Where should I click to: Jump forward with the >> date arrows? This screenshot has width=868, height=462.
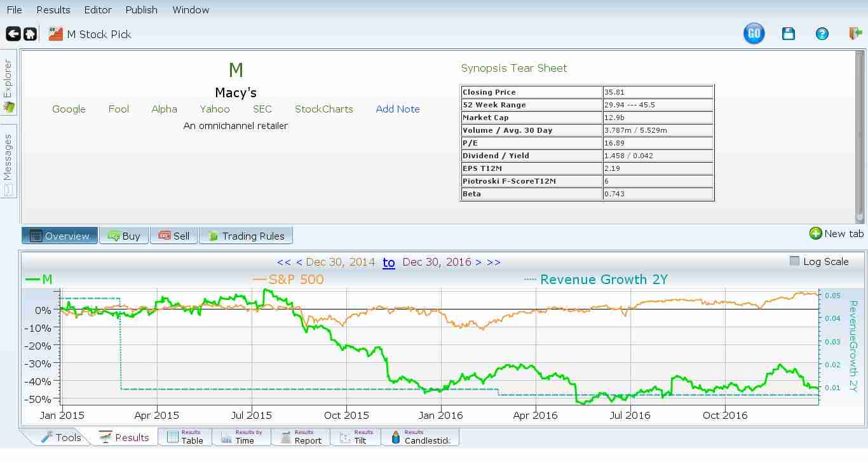click(x=493, y=262)
